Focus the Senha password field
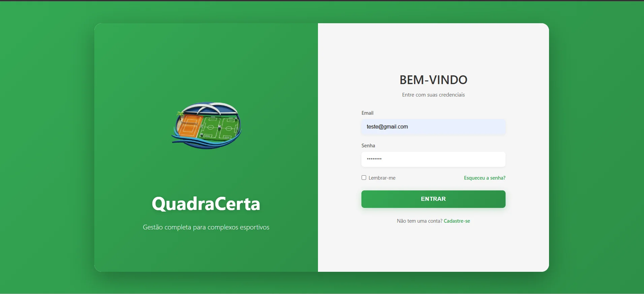This screenshot has width=644, height=294. [433, 159]
